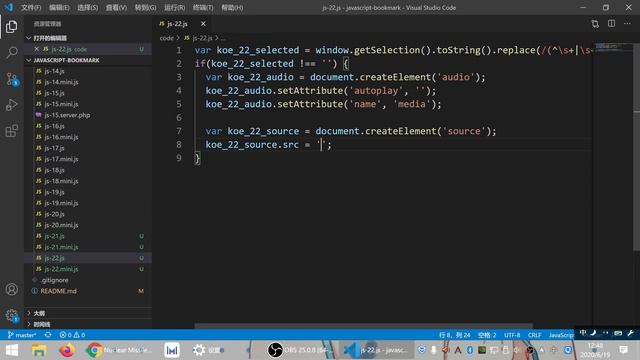Open Run and Debug view
This screenshot has height=360, width=640.
(11, 105)
